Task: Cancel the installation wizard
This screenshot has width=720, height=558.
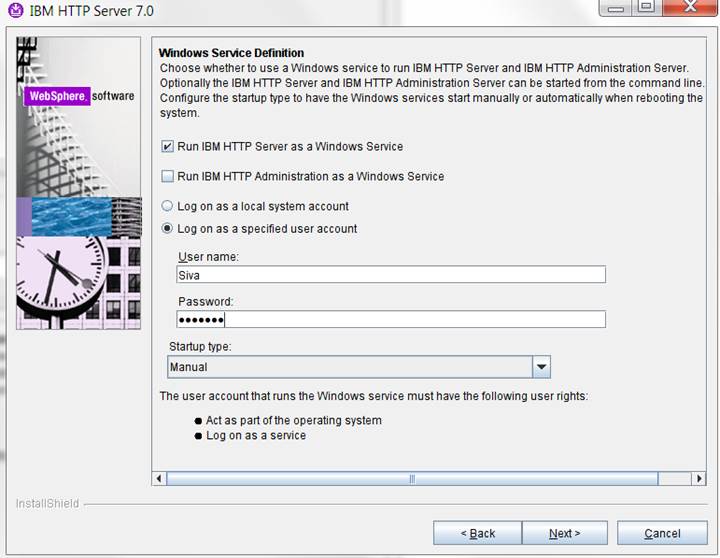Action: [x=662, y=533]
